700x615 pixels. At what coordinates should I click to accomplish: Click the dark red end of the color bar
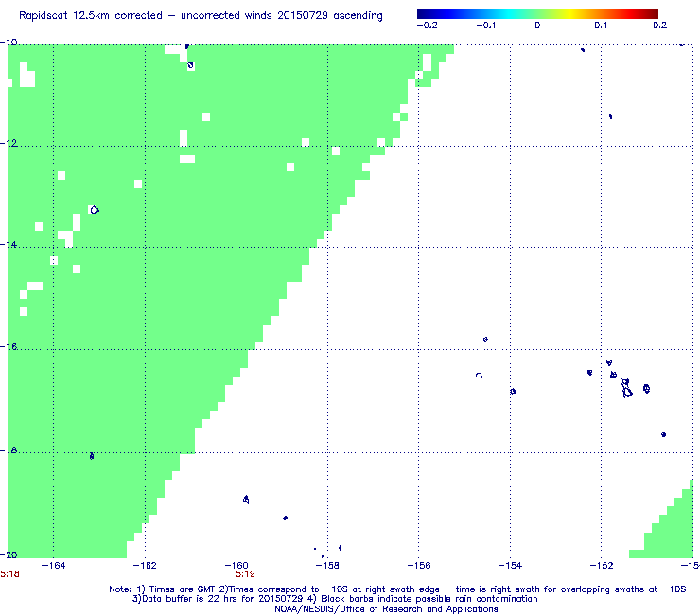[x=654, y=14]
